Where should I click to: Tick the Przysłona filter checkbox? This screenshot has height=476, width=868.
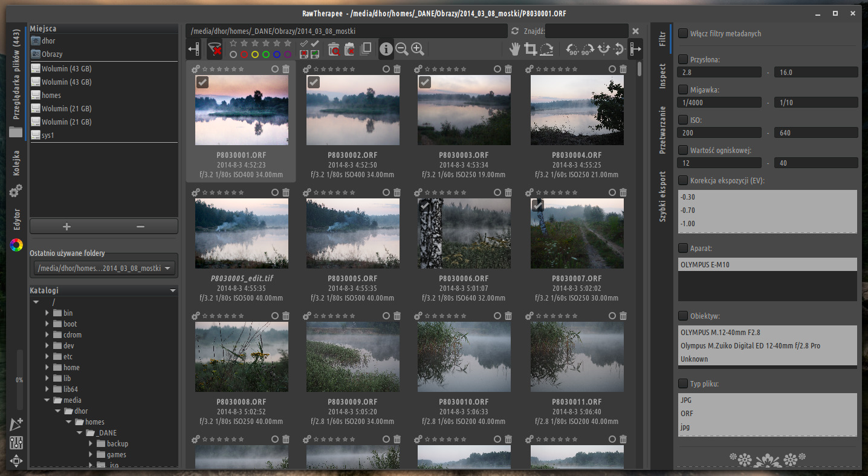683,59
